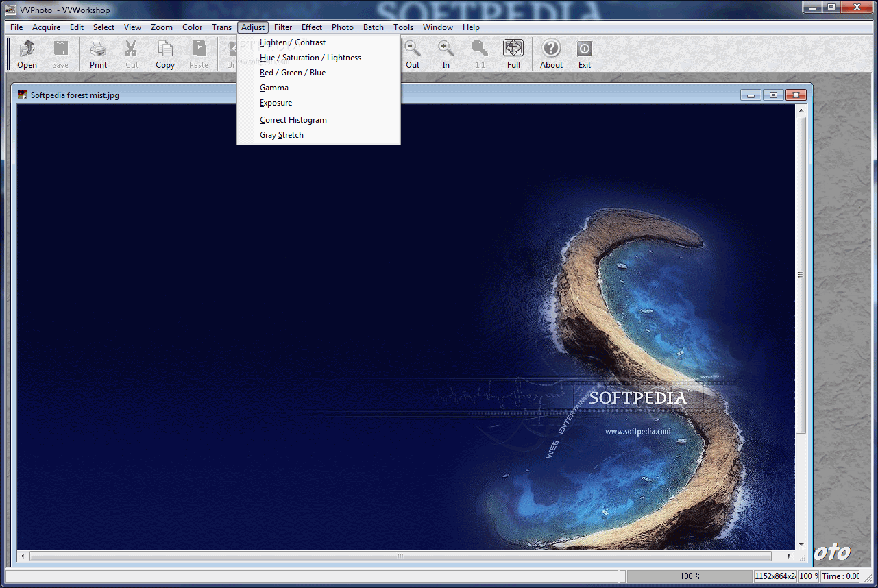This screenshot has height=588, width=878.
Task: Close the open Adjust menu
Action: pos(253,27)
